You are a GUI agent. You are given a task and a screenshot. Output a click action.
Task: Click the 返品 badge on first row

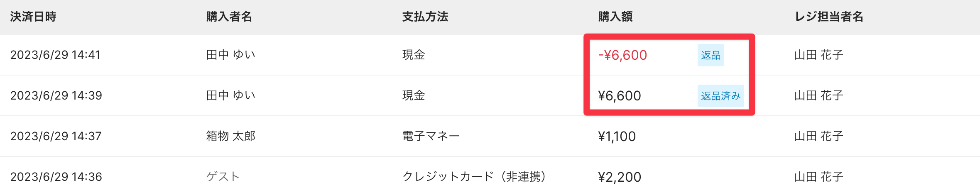[x=710, y=55]
